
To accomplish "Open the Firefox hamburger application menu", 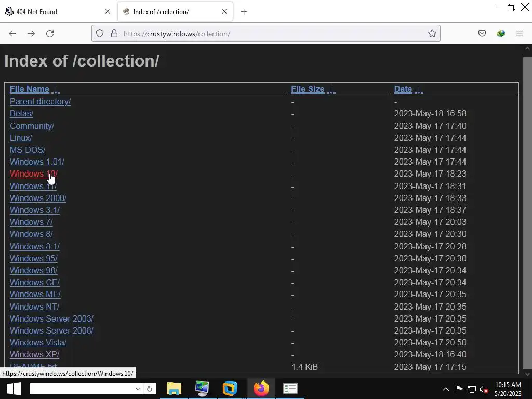I will [x=519, y=34].
